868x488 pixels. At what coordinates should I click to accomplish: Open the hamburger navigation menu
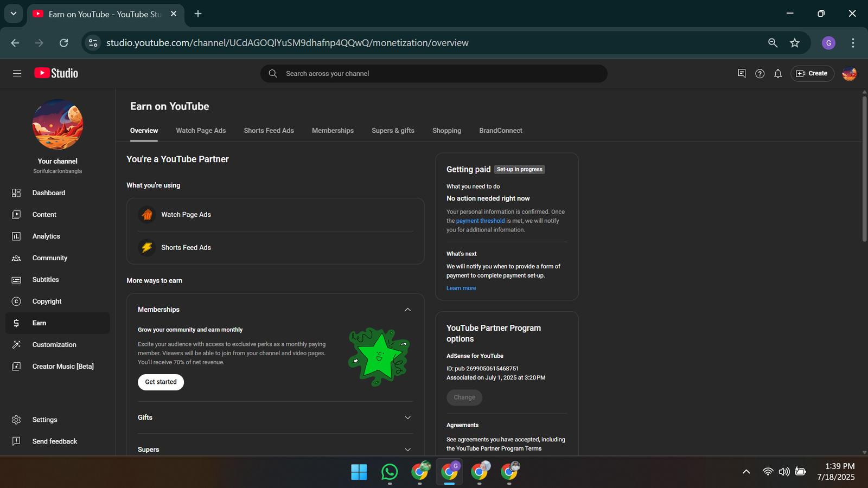pos(17,73)
